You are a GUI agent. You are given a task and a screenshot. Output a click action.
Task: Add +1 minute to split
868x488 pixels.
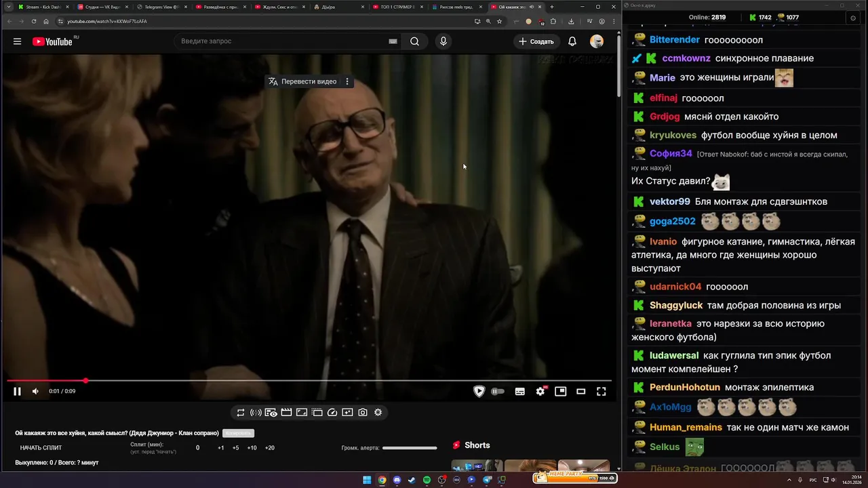221,447
